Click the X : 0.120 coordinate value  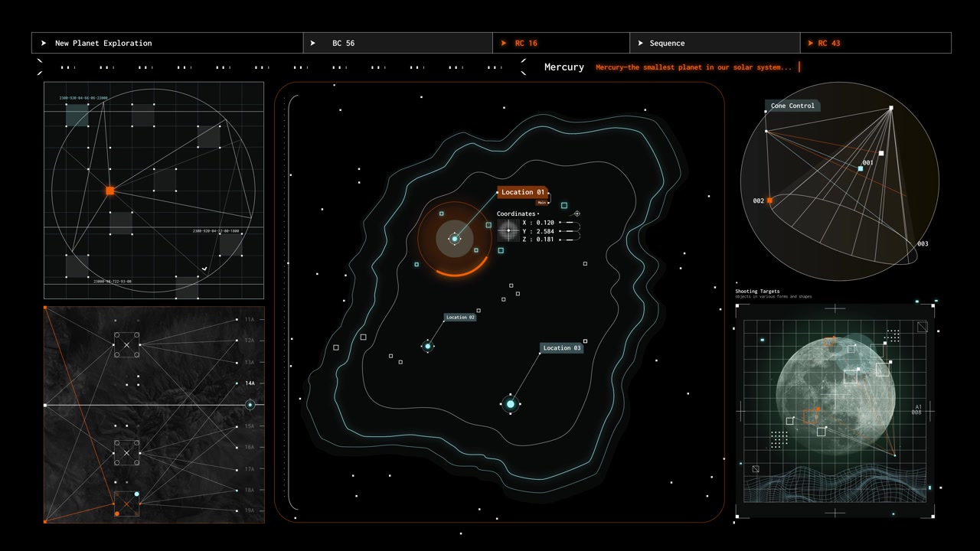tap(538, 223)
